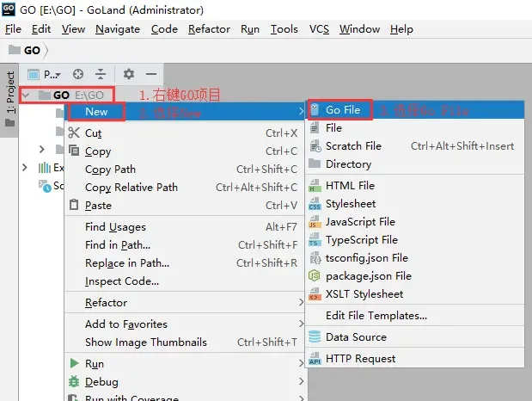Screen dimensions: 532x401
Task: Open the Tools menu
Action: tap(284, 29)
